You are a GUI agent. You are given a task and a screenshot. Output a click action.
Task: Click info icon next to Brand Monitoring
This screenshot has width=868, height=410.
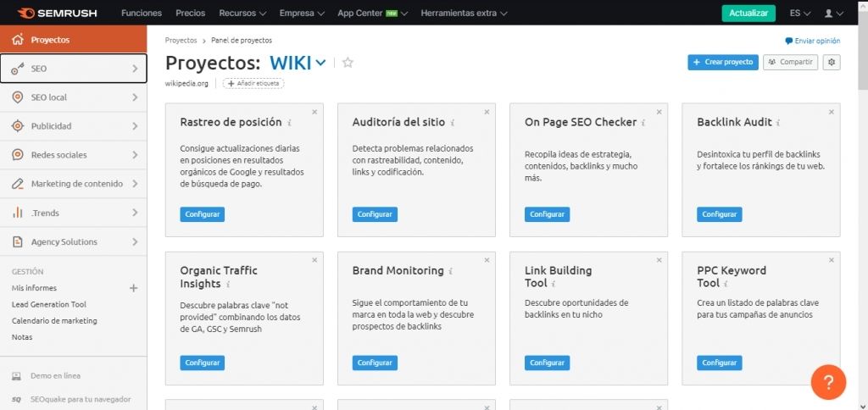tap(451, 271)
